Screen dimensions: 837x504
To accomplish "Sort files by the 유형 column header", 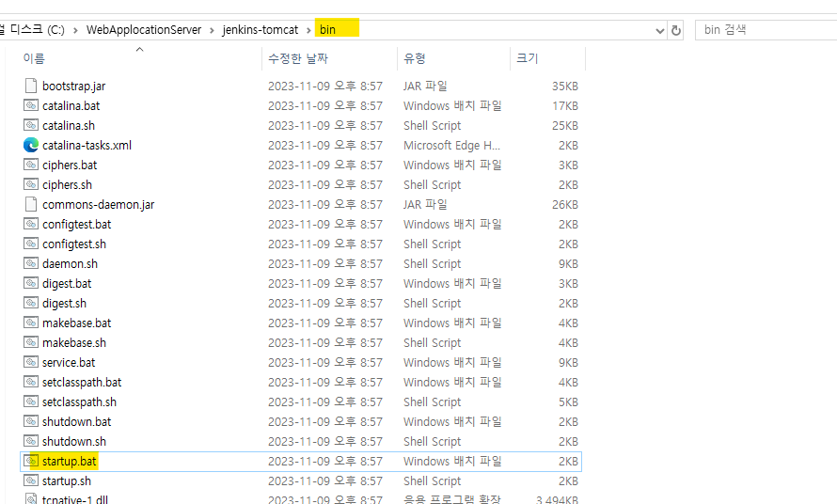I will 415,58.
